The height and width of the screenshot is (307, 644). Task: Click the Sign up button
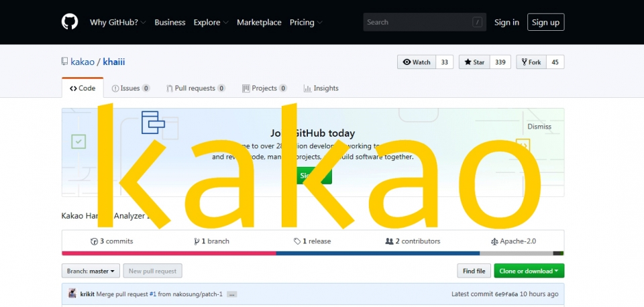[546, 22]
